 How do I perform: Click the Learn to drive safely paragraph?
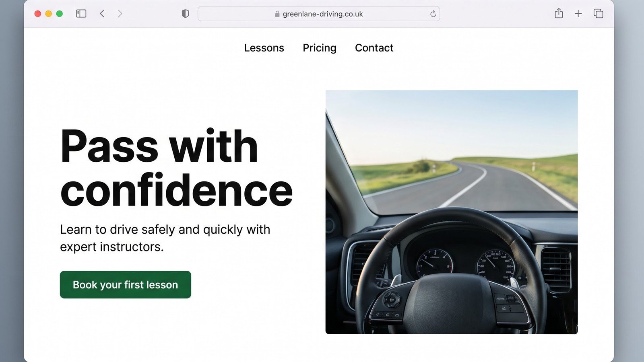point(165,238)
